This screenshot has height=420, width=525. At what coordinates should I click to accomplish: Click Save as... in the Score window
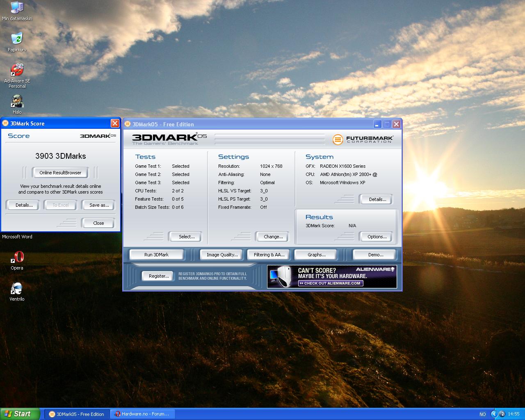click(99, 205)
